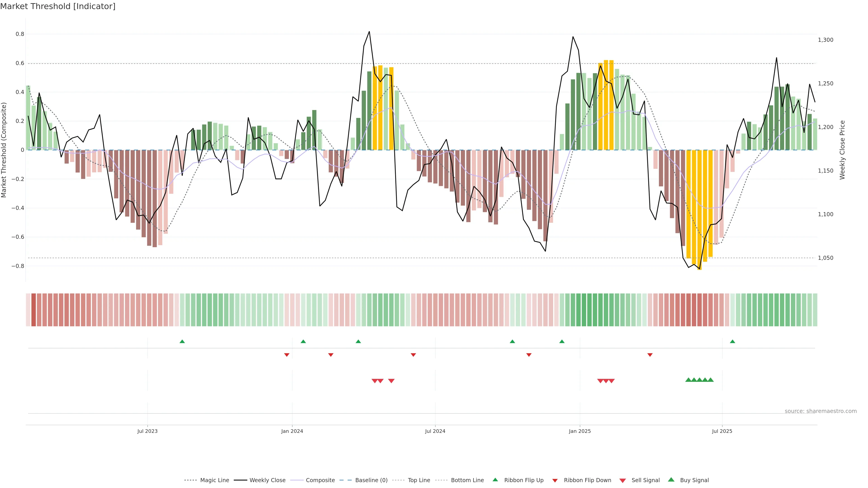Click the last red ribbon flip down marker

tap(650, 355)
